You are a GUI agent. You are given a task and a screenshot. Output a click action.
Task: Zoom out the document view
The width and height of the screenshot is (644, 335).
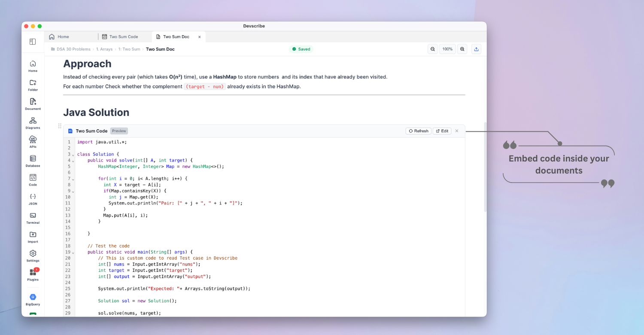point(432,49)
